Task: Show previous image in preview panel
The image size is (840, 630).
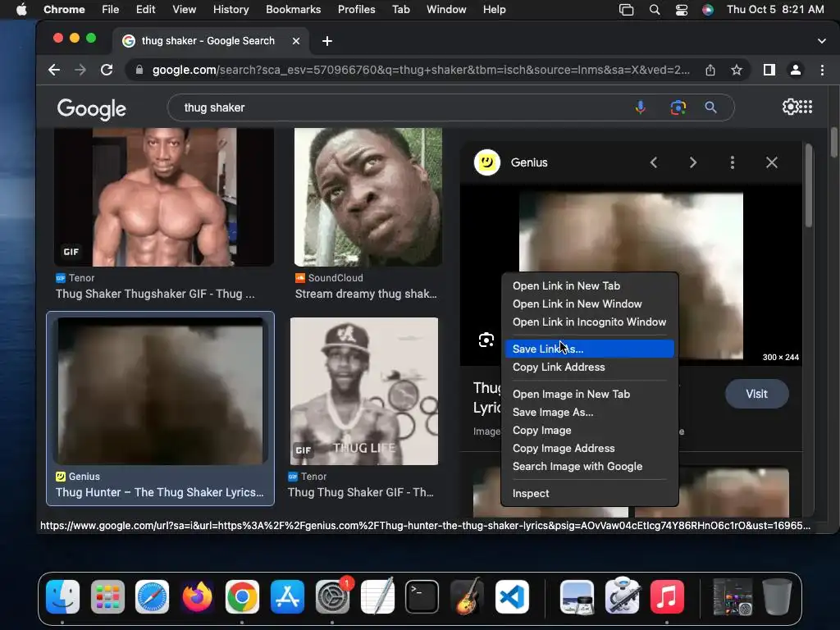Action: coord(654,162)
